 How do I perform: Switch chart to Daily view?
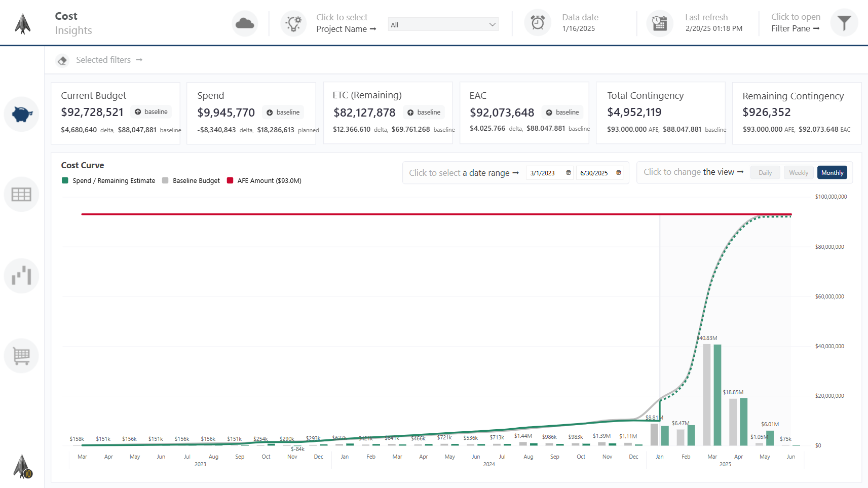coord(765,172)
